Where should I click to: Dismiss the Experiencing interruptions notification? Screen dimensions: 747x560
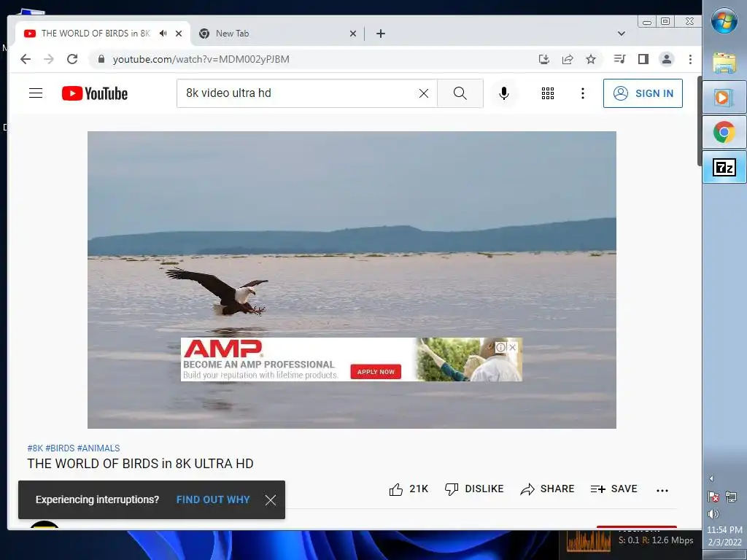[271, 500]
